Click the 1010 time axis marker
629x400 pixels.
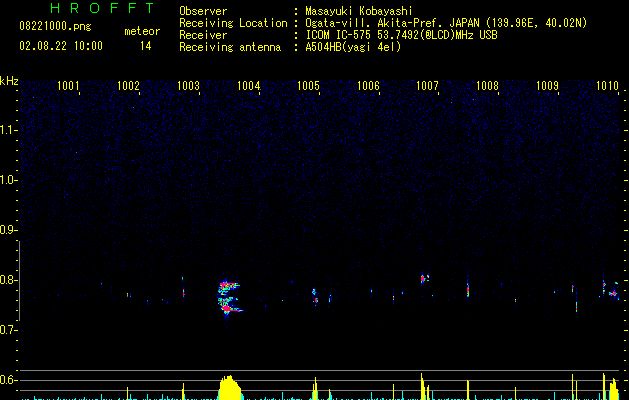pos(607,86)
